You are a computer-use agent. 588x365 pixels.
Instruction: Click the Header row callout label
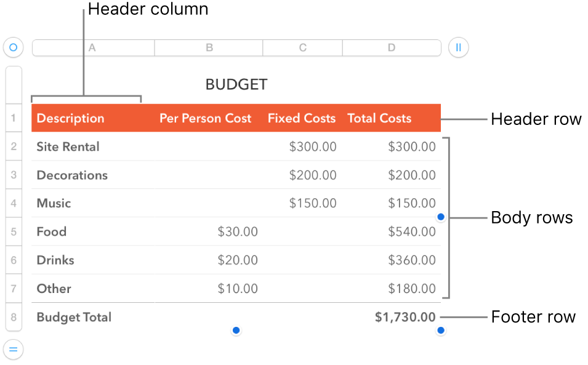click(536, 119)
